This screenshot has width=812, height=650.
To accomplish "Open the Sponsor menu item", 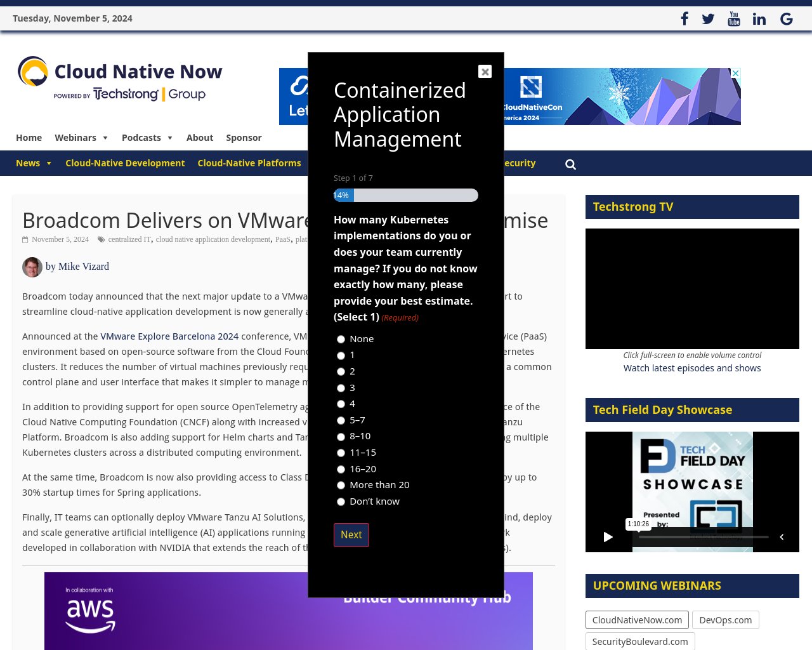I will coord(244,138).
